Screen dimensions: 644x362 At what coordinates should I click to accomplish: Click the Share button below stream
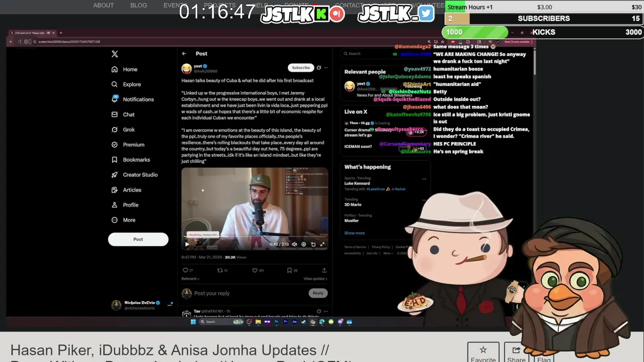[516, 353]
